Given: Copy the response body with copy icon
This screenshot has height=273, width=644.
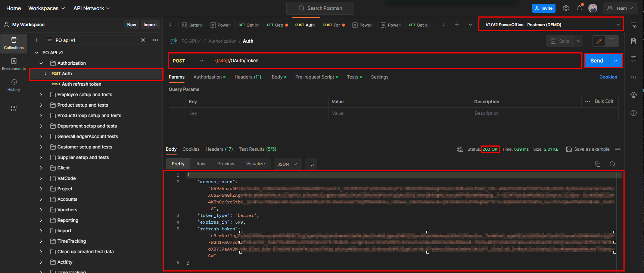Looking at the screenshot, I should (598, 164).
